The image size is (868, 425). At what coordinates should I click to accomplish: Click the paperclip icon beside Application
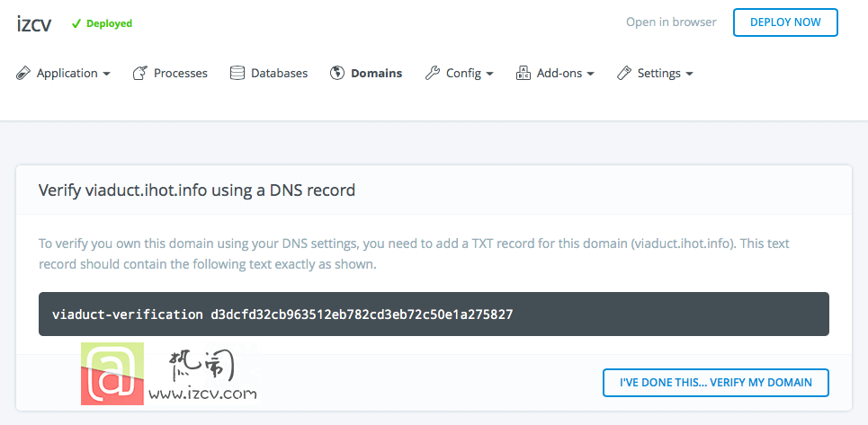(x=23, y=73)
